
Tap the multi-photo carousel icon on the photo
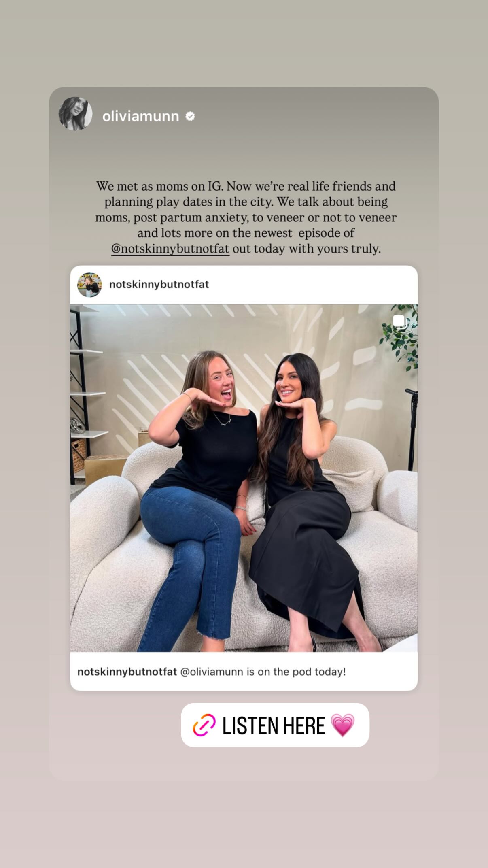tap(399, 321)
